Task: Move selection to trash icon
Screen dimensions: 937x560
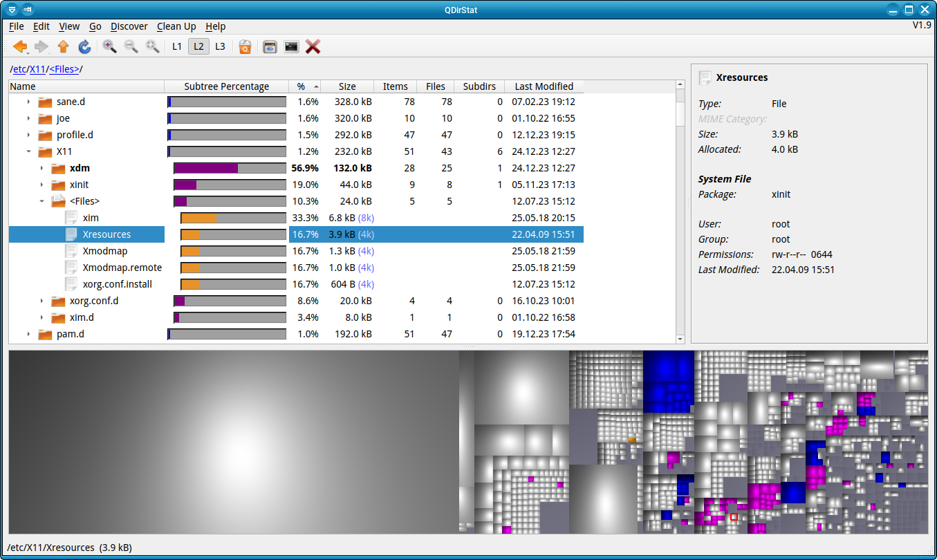Action: 245,46
